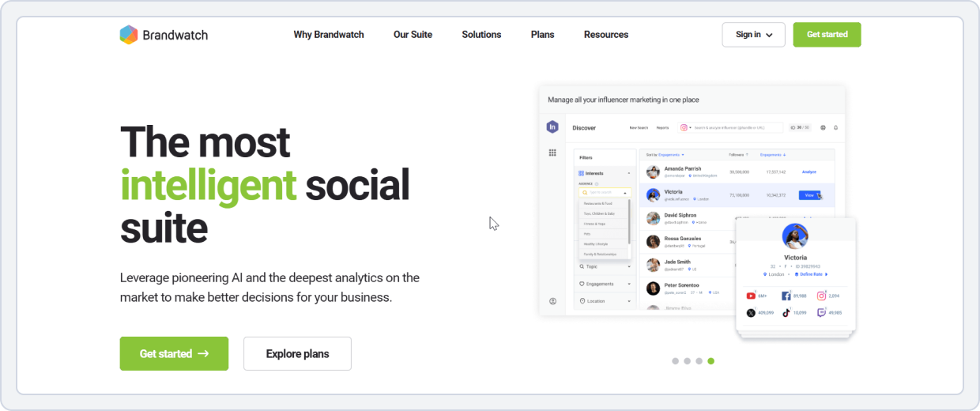Click the TikTok icon on Victoria's card
The width and height of the screenshot is (980, 411).
786,313
